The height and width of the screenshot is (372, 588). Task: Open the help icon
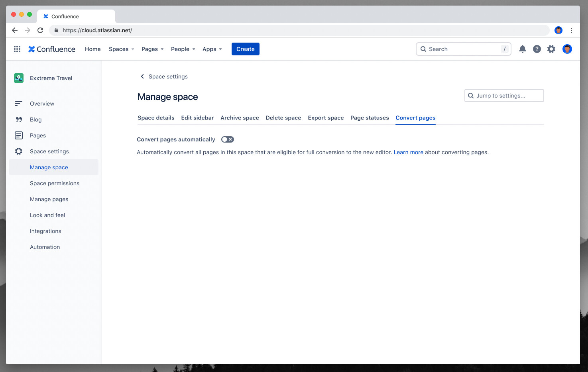(537, 49)
